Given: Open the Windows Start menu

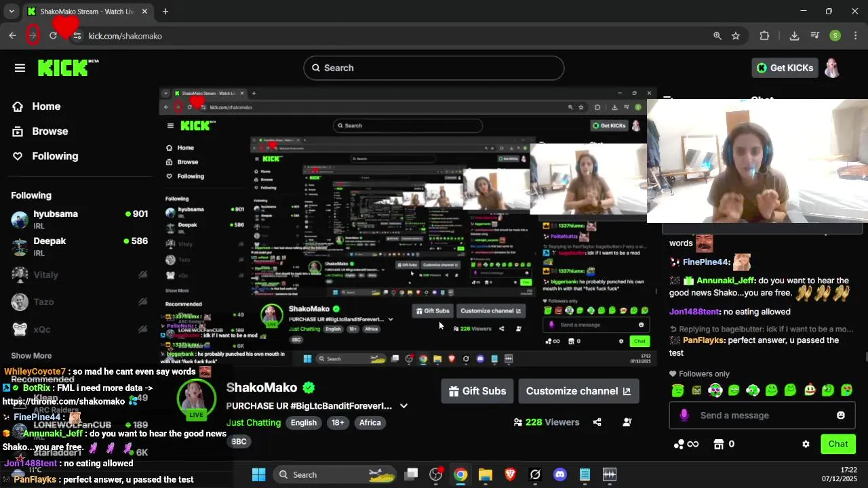Looking at the screenshot, I should (x=259, y=474).
